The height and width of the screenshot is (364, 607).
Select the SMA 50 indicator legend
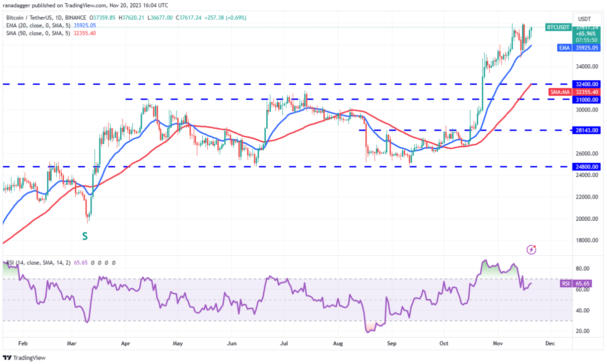click(x=38, y=33)
